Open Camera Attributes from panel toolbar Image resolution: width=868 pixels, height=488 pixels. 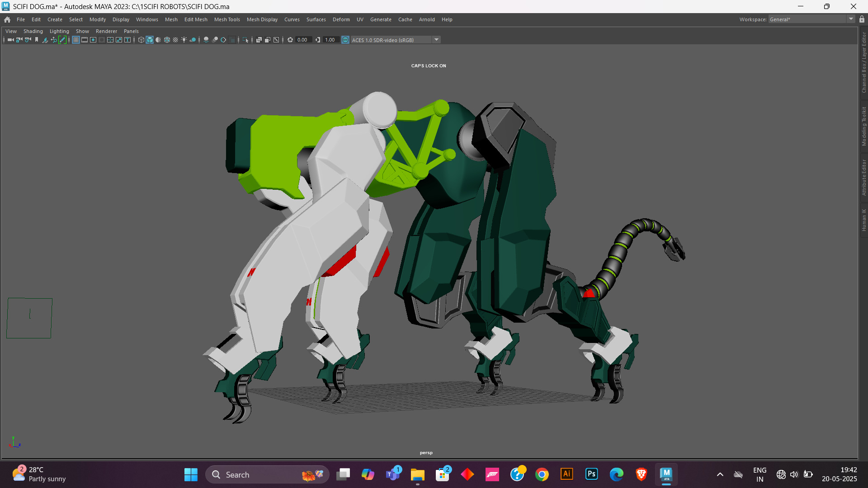[x=28, y=40]
